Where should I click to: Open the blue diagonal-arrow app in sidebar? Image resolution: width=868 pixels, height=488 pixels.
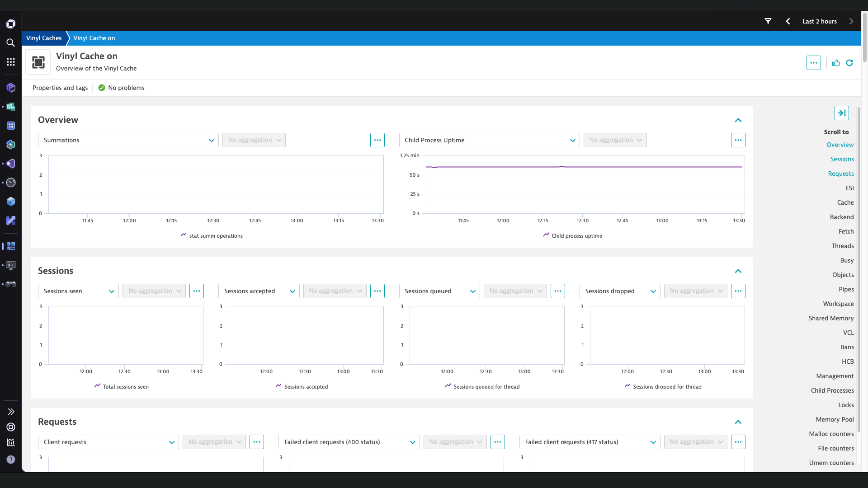click(11, 221)
